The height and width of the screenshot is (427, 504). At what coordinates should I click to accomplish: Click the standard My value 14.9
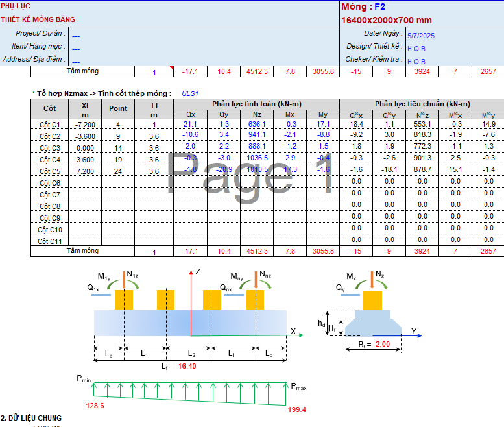[x=488, y=124]
